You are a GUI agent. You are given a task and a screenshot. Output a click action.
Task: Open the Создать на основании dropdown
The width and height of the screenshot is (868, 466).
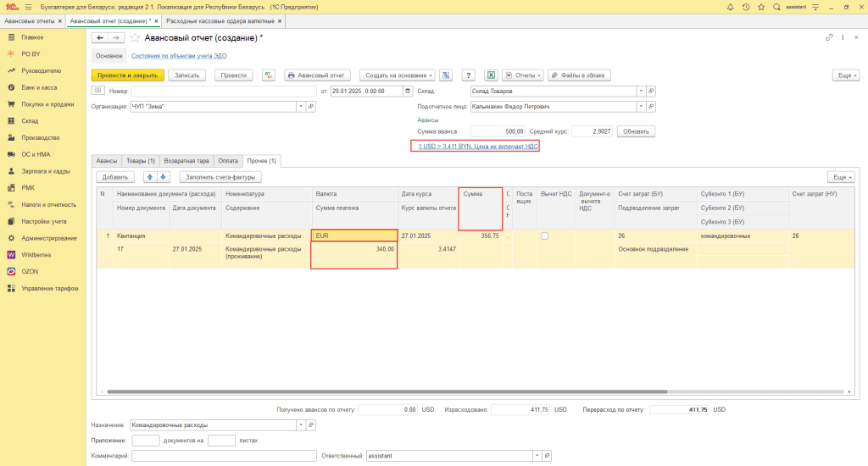(398, 75)
